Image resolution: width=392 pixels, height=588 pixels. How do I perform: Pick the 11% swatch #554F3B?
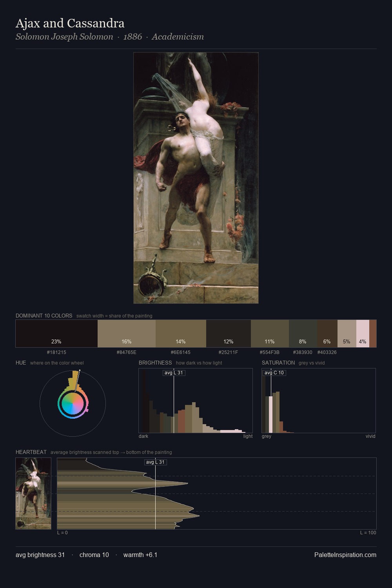click(x=270, y=334)
